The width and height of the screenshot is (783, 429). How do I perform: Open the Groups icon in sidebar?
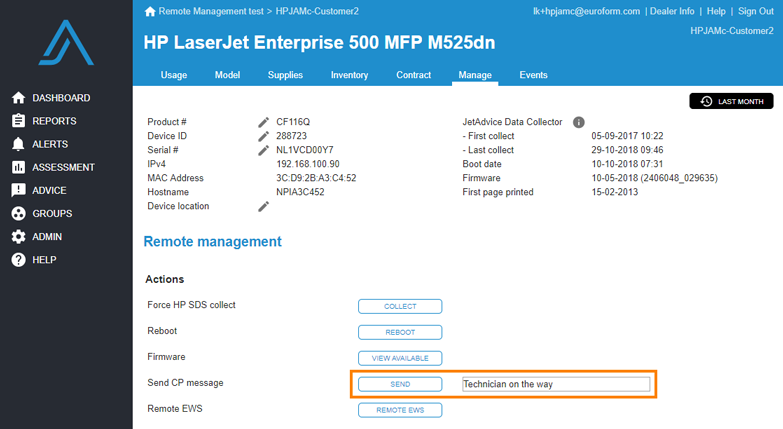[x=18, y=213]
